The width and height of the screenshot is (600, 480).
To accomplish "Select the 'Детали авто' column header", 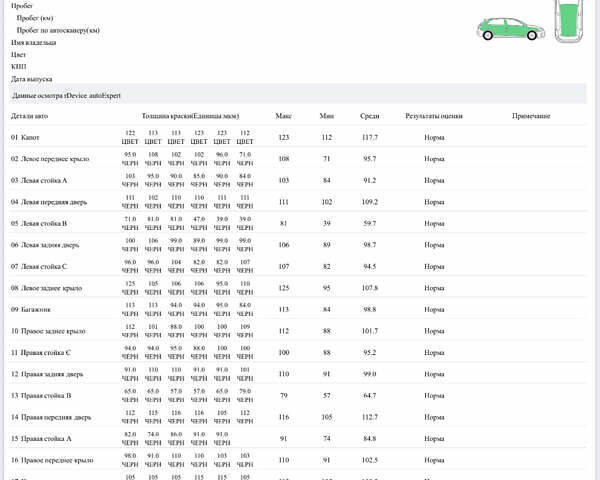I will (x=29, y=116).
